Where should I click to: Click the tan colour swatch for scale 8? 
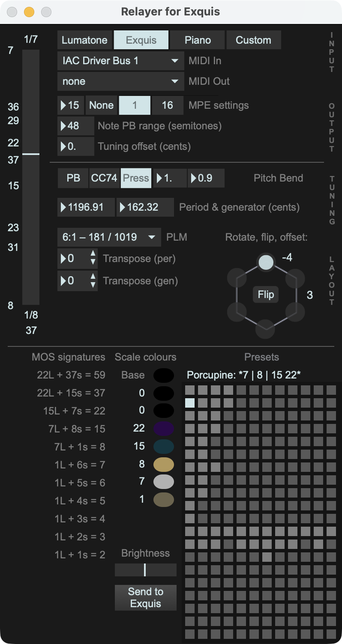click(164, 464)
